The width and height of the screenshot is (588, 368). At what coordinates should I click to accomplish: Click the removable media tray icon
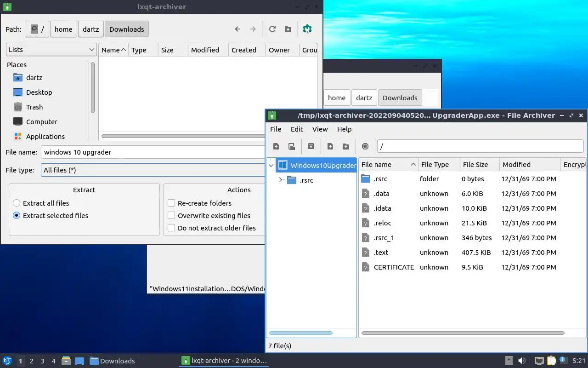(509, 361)
